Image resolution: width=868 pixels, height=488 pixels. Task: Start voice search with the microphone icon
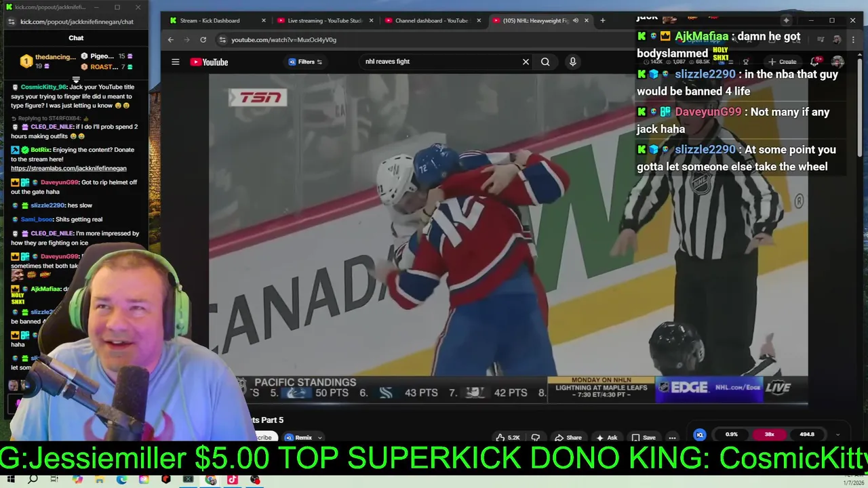[572, 62]
